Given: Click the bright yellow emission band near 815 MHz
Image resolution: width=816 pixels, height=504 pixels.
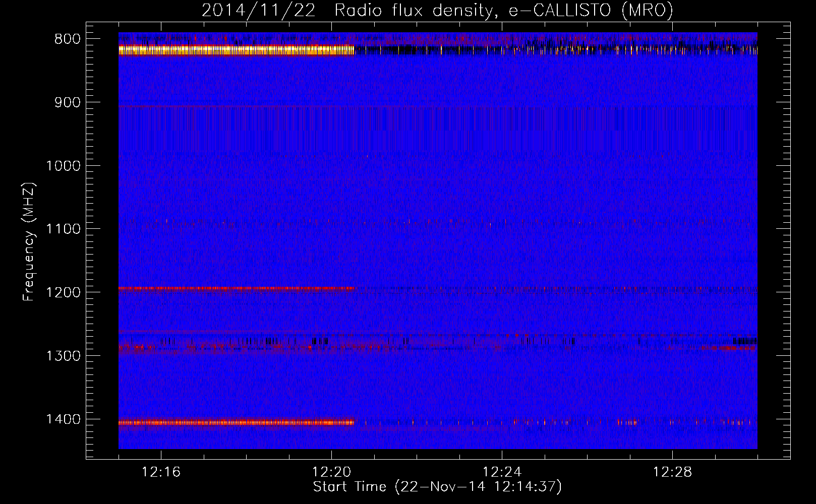Looking at the screenshot, I should [237, 50].
